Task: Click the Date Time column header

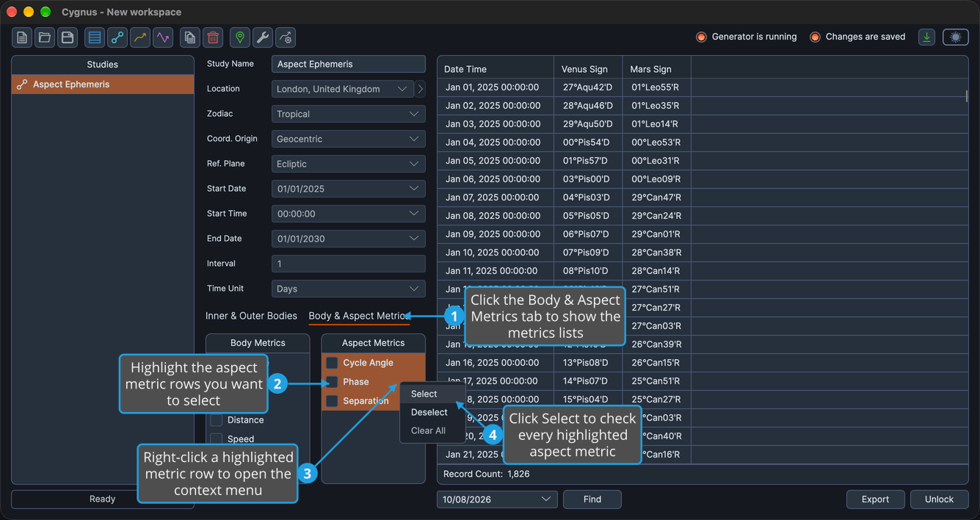Action: click(496, 69)
